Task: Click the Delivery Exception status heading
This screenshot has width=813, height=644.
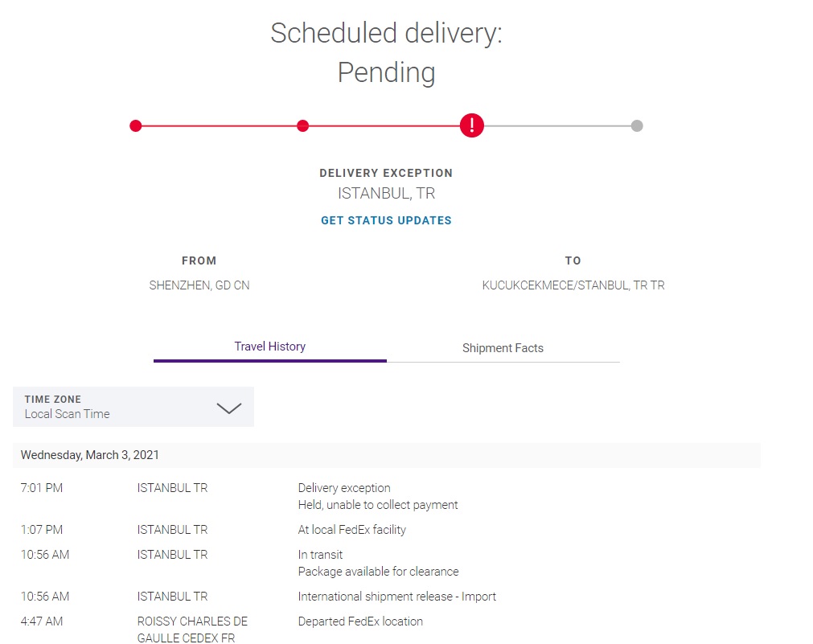Action: (386, 173)
